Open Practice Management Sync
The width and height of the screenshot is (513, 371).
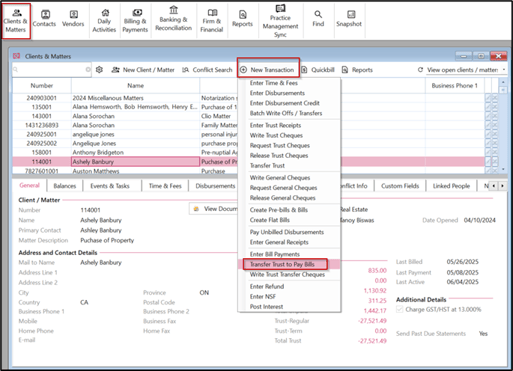tap(280, 21)
